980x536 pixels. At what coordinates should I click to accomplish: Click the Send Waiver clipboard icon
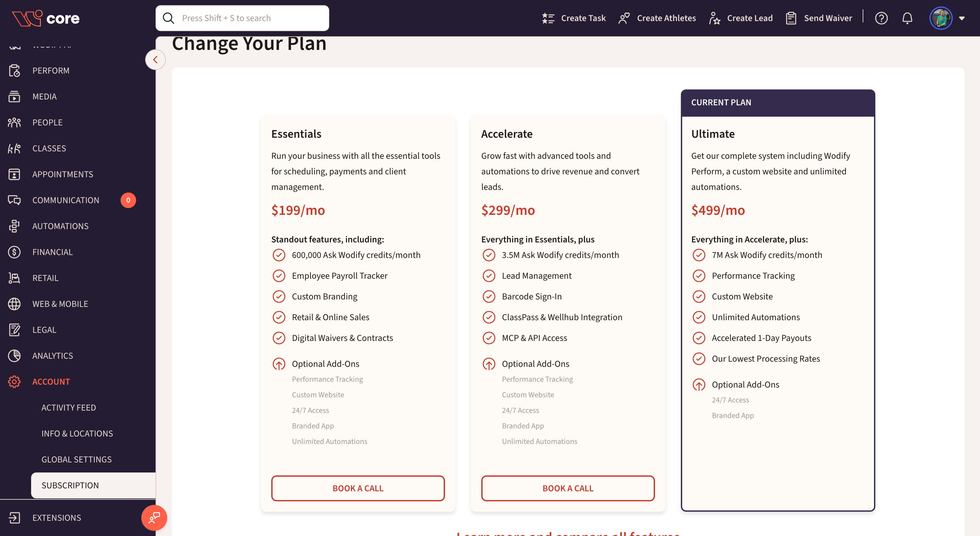click(x=791, y=18)
